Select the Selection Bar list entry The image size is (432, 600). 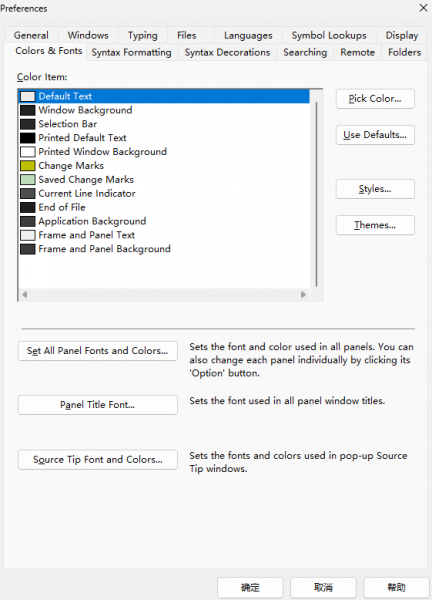point(67,124)
